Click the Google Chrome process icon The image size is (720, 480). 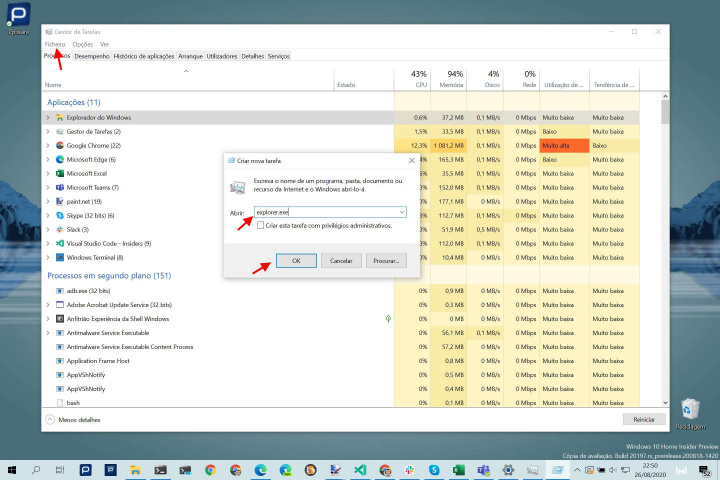(x=59, y=145)
